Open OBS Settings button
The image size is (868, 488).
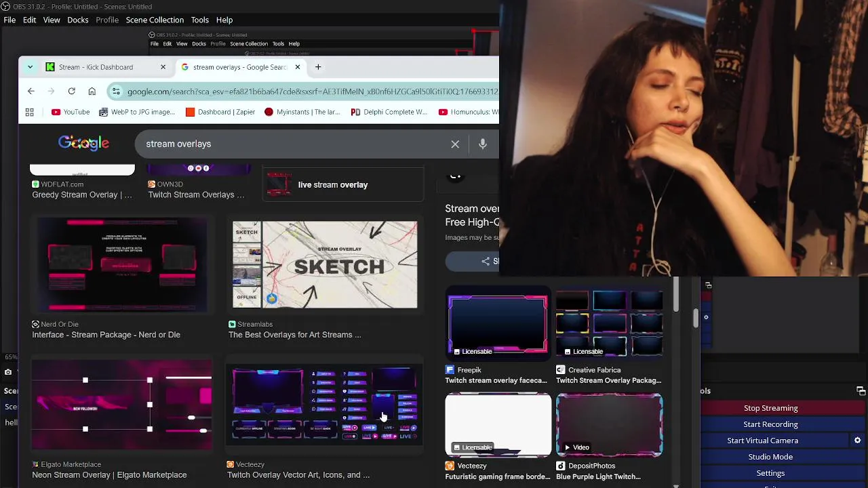tap(770, 473)
